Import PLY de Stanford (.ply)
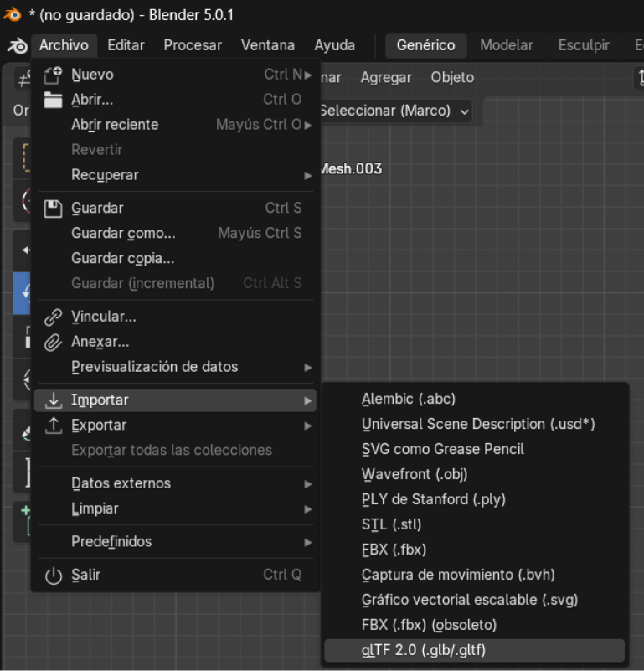Screen dimensions: 644x671 click(475, 500)
